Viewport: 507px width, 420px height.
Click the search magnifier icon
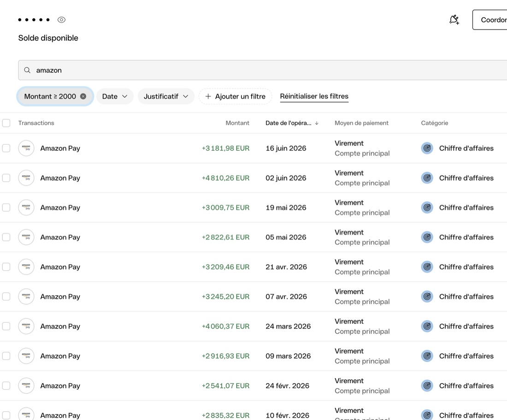point(27,70)
